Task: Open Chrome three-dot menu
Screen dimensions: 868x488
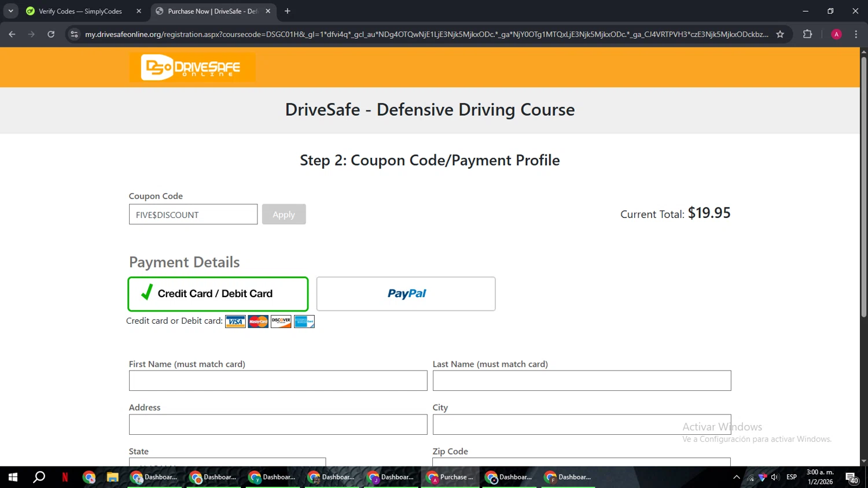Action: click(856, 34)
